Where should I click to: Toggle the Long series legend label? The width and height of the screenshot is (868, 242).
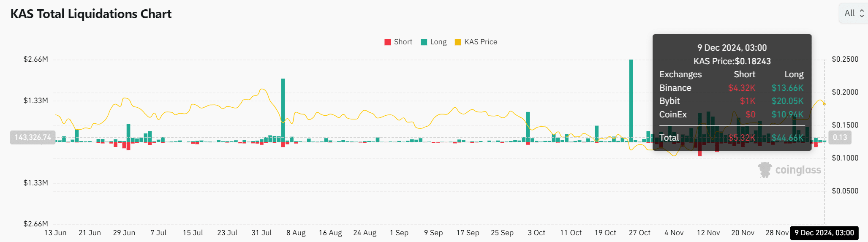(438, 42)
